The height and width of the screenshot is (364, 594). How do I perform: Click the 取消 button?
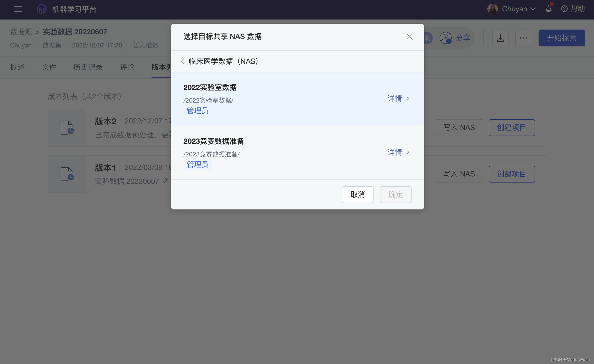357,195
